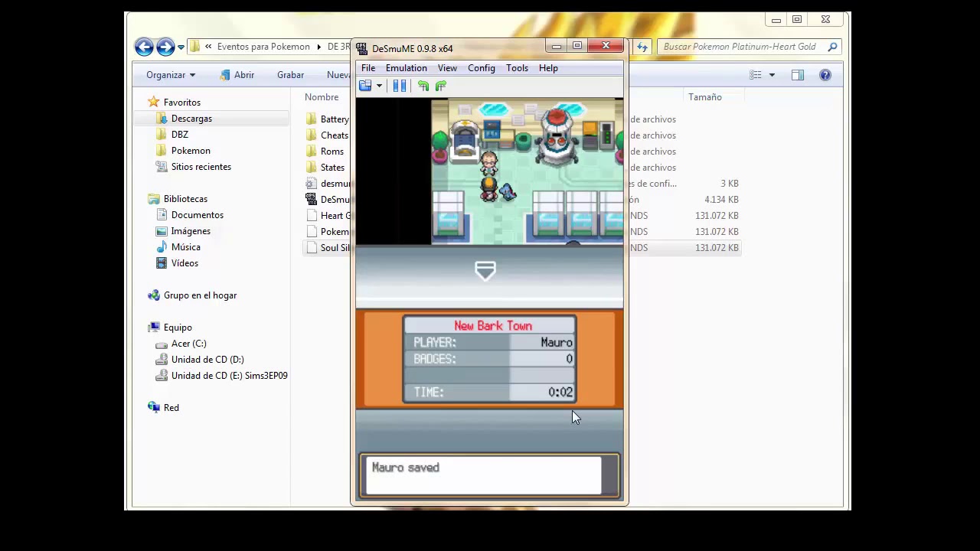The image size is (980, 551).
Task: Click the Música library note icon
Action: (x=162, y=247)
